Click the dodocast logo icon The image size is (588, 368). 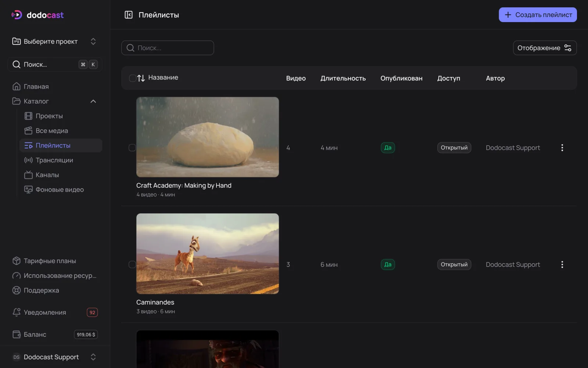pos(17,15)
